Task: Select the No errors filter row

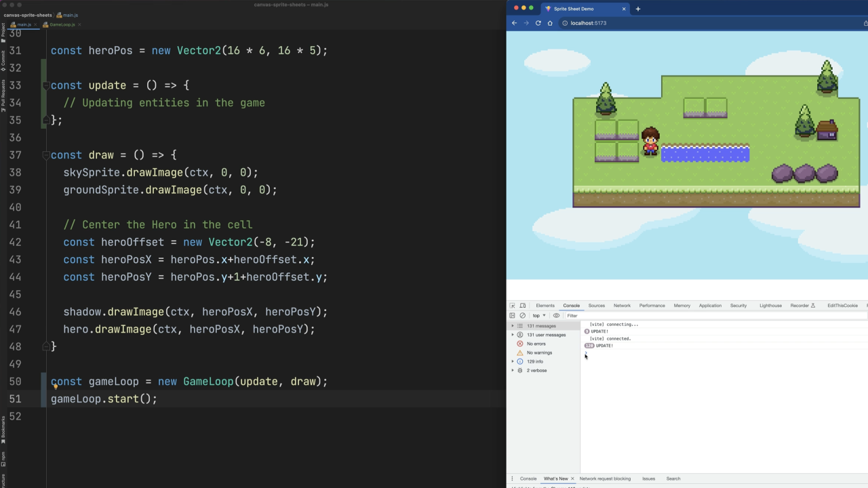Action: coord(543,344)
